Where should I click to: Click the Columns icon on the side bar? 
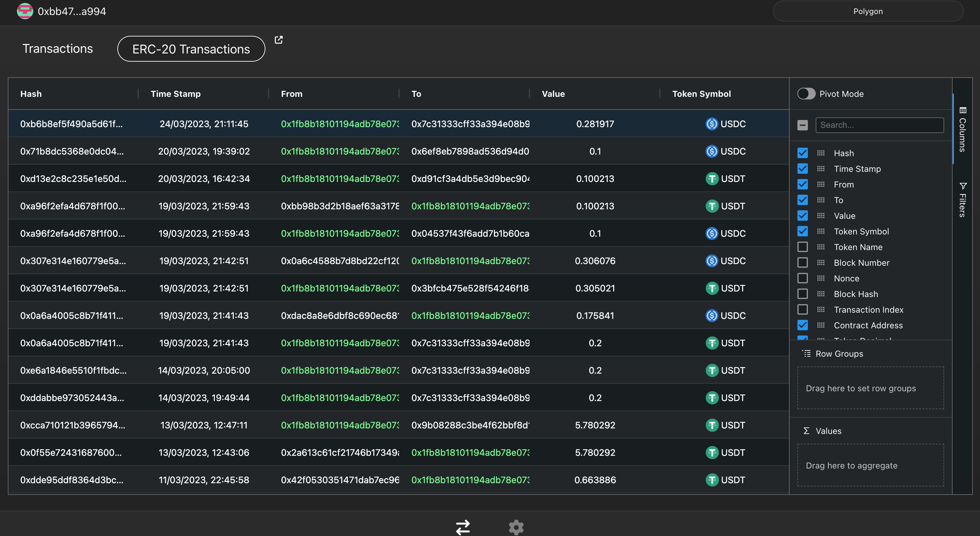point(962,110)
